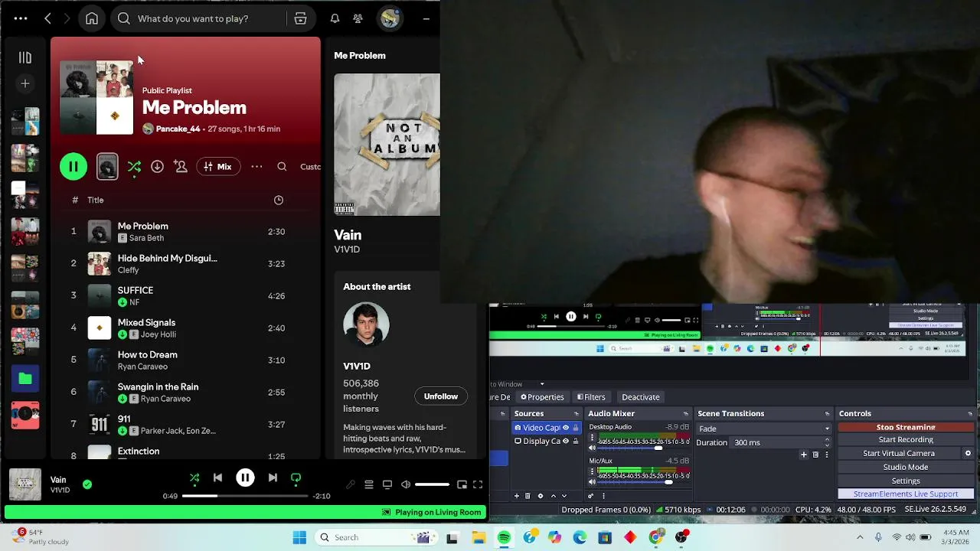The image size is (980, 551).
Task: Search within the playlist
Action: (282, 166)
